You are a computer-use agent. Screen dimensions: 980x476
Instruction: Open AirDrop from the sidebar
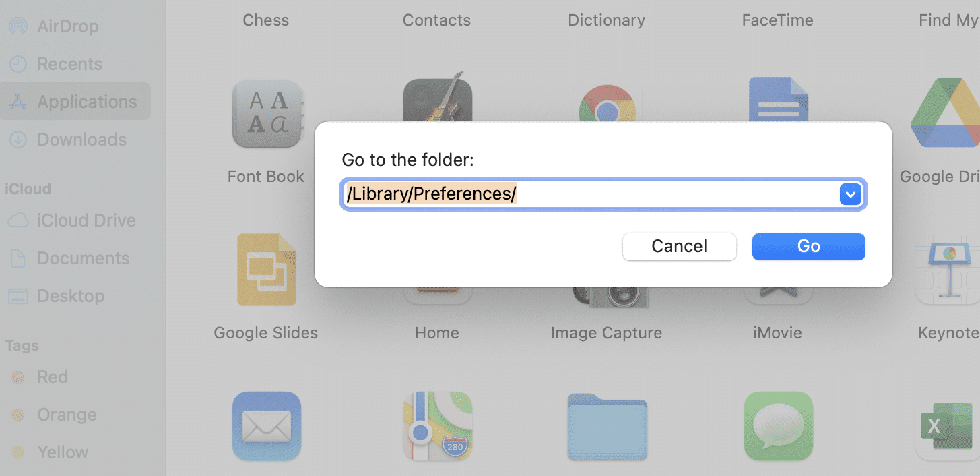click(67, 26)
